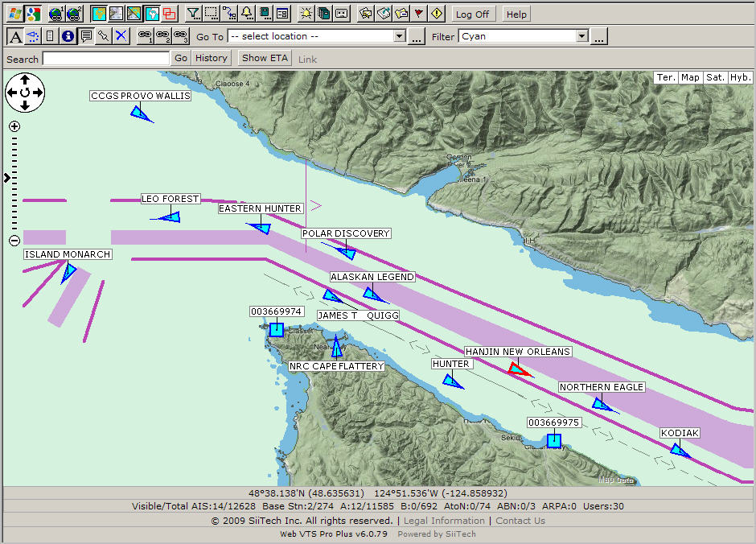Click the chain link 2 icon
The image size is (756, 544).
[x=163, y=36]
